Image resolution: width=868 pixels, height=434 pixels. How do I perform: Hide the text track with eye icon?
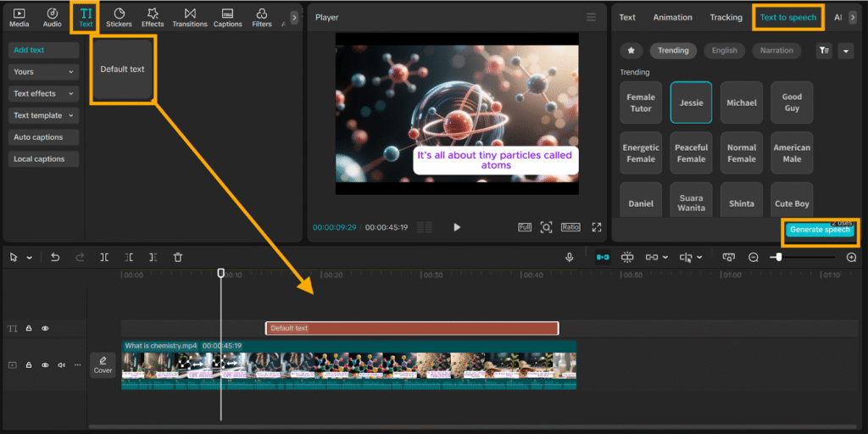tap(46, 328)
